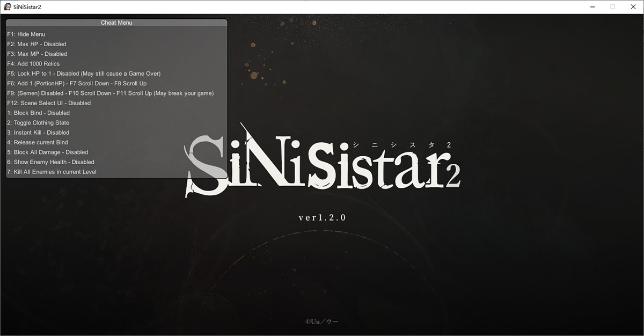Toggle the Block Bind cheat entry
This screenshot has width=644, height=336.
[x=38, y=113]
